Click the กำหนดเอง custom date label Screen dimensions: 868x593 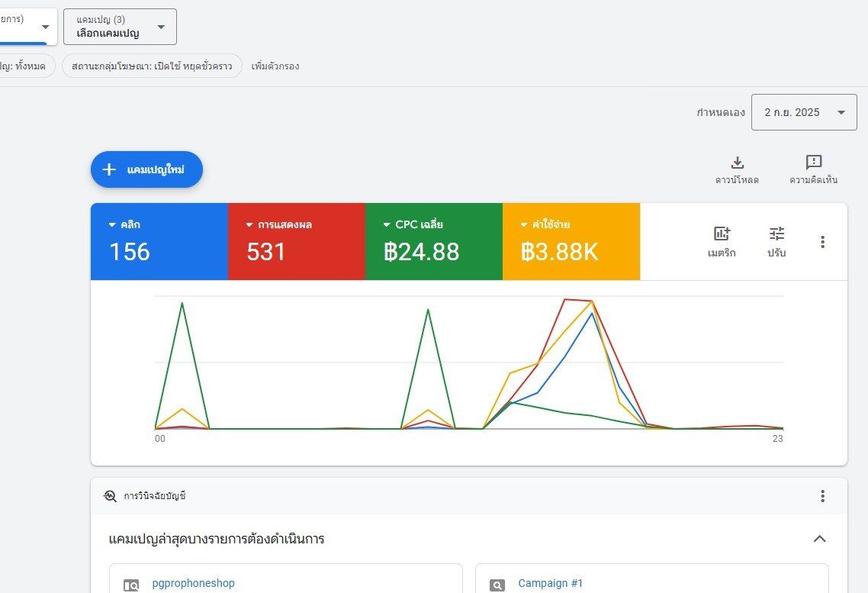(721, 112)
